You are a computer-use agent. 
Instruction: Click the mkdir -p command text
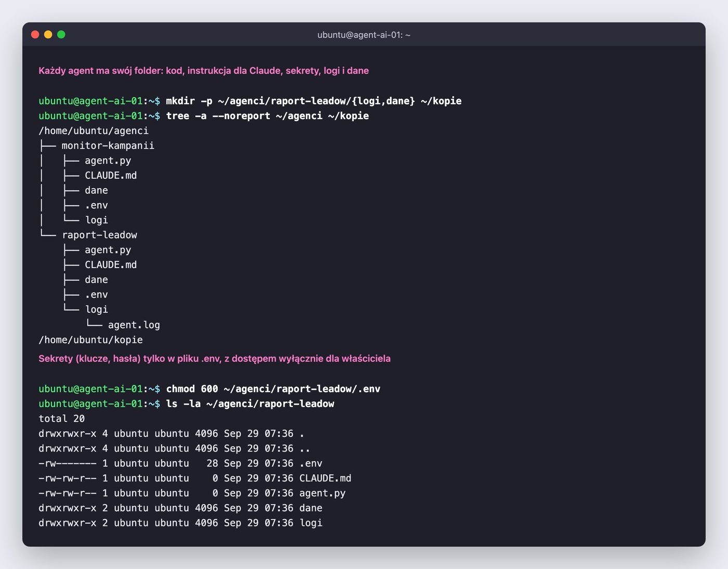point(314,101)
